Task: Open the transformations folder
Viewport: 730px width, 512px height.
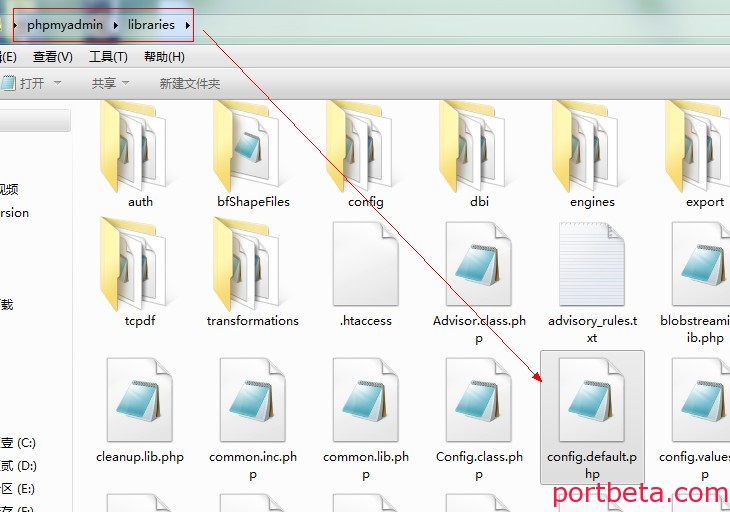Action: pos(246,264)
